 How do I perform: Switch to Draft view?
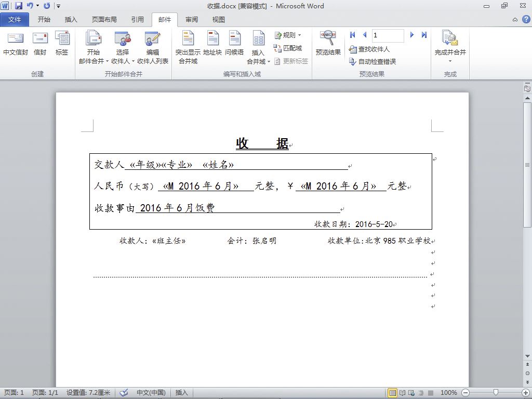coord(431,393)
